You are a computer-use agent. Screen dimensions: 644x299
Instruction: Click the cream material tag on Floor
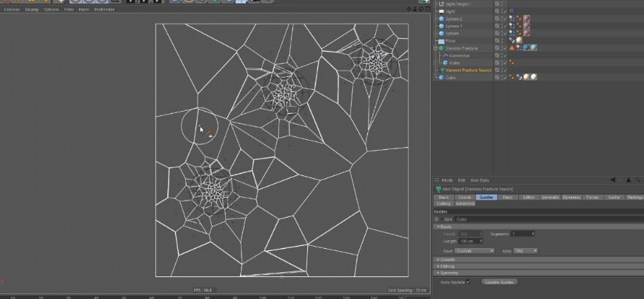tap(519, 41)
